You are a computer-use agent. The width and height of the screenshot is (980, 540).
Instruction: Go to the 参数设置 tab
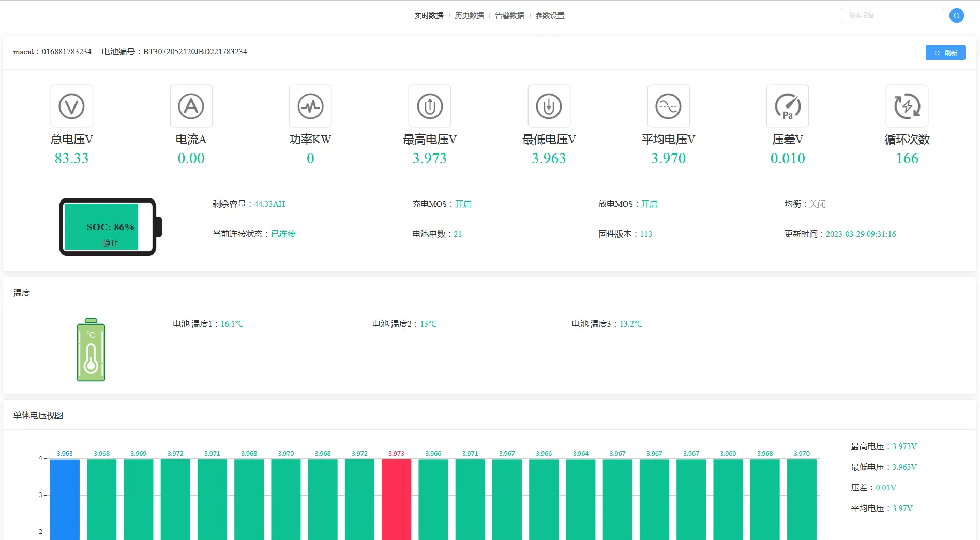(550, 16)
